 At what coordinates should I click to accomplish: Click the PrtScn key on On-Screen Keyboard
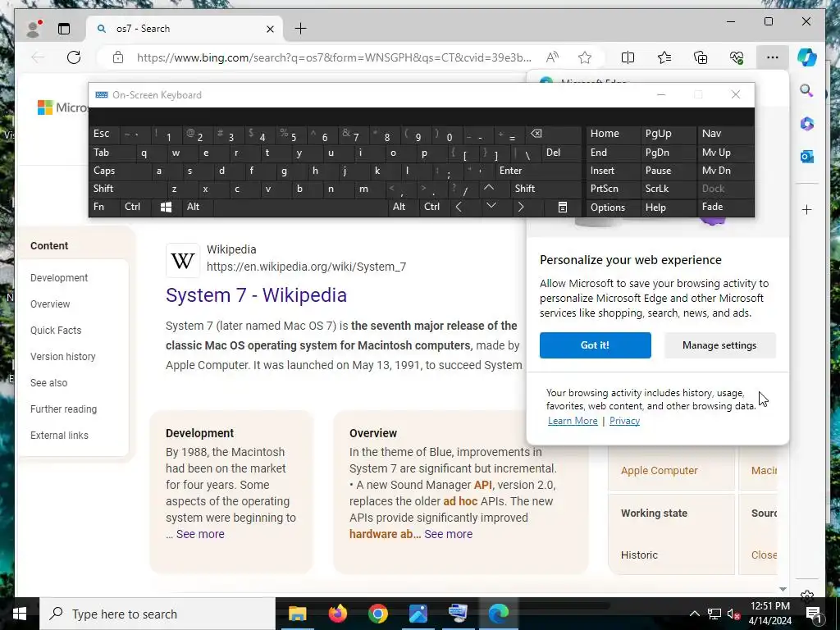pos(613,189)
